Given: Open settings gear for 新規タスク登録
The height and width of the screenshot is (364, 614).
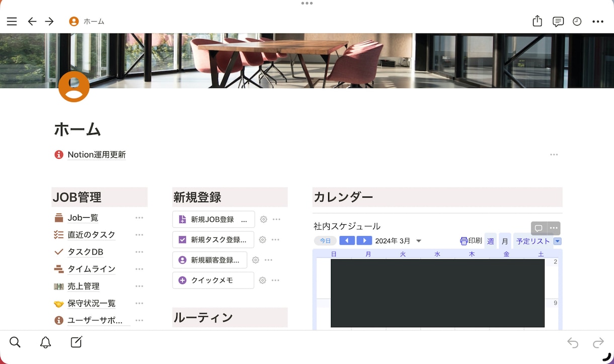Looking at the screenshot, I should pos(262,240).
